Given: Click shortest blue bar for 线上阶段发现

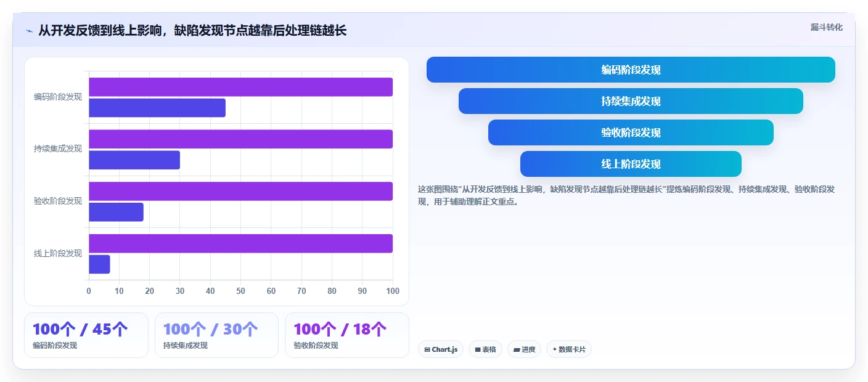Looking at the screenshot, I should coord(99,264).
